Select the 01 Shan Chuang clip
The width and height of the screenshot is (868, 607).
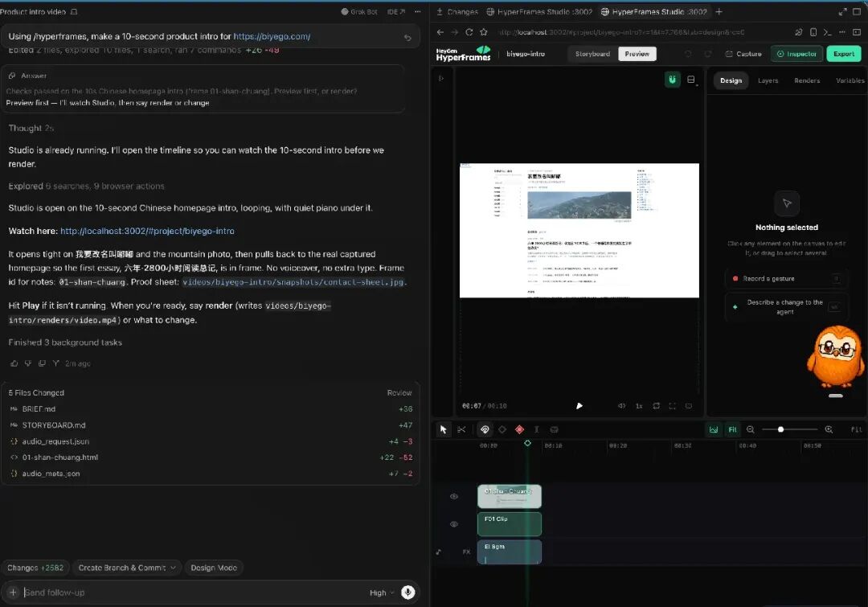point(510,496)
